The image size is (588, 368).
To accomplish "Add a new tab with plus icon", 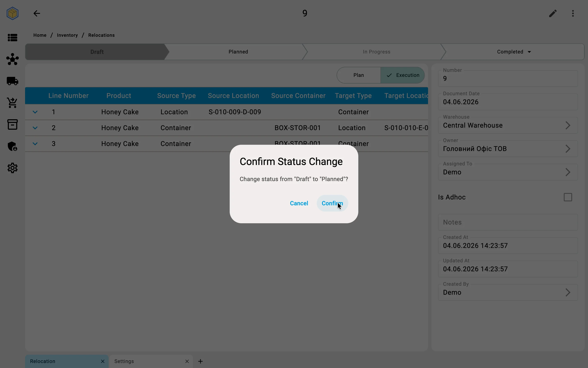I will (200, 361).
